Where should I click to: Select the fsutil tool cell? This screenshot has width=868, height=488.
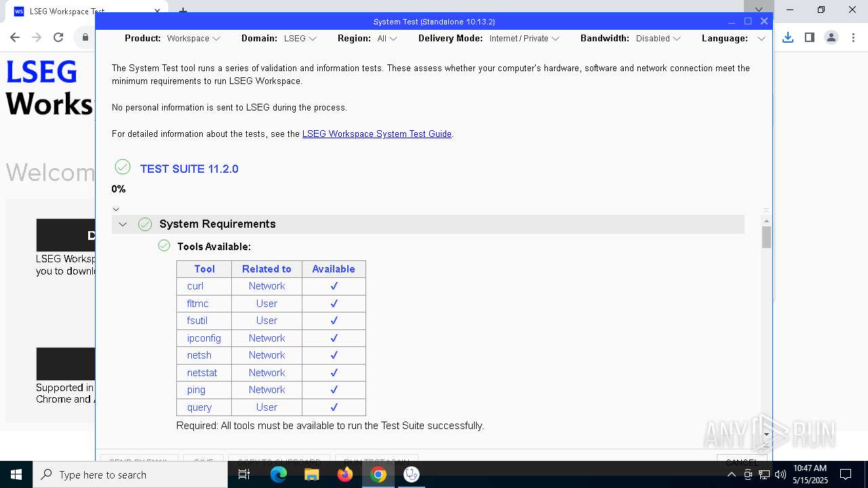tap(204, 321)
